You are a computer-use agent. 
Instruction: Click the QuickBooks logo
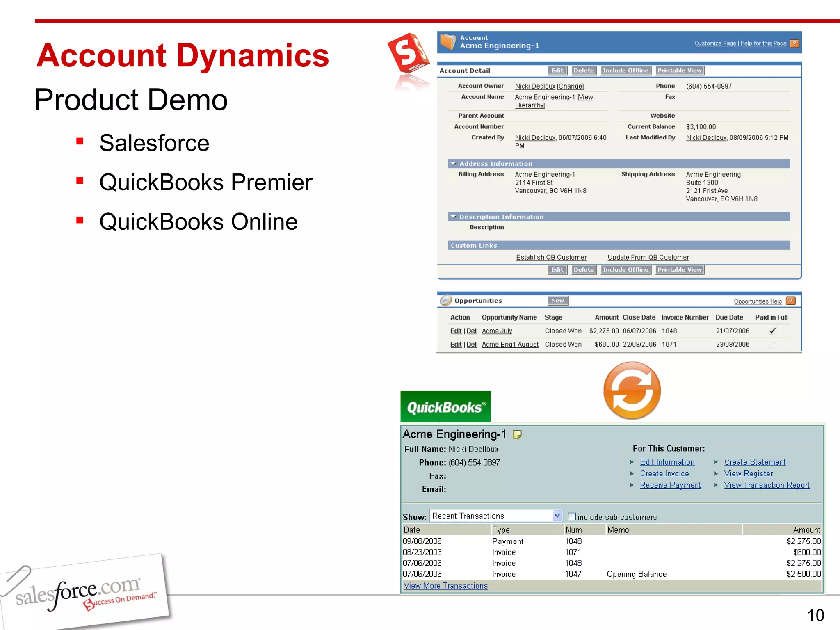tap(446, 406)
